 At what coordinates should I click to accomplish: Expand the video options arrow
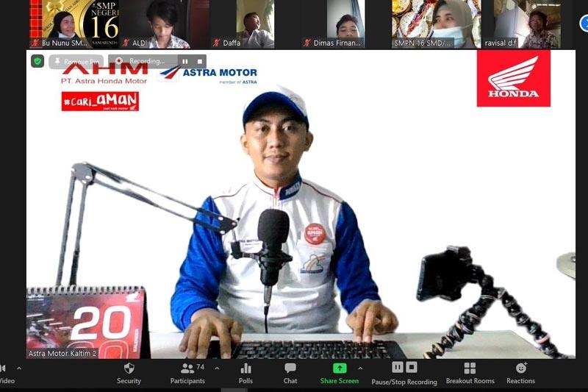18,368
